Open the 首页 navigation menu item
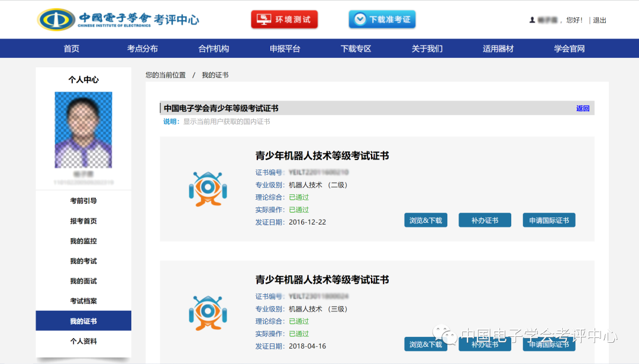This screenshot has height=364, width=639. click(x=71, y=48)
